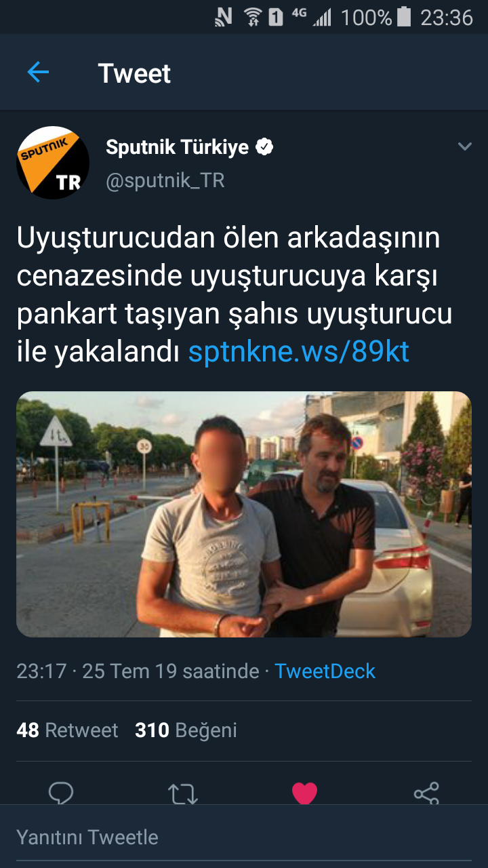The image size is (488, 868).
Task: Open Sputnik Türkiye profile avatar
Action: tap(53, 163)
